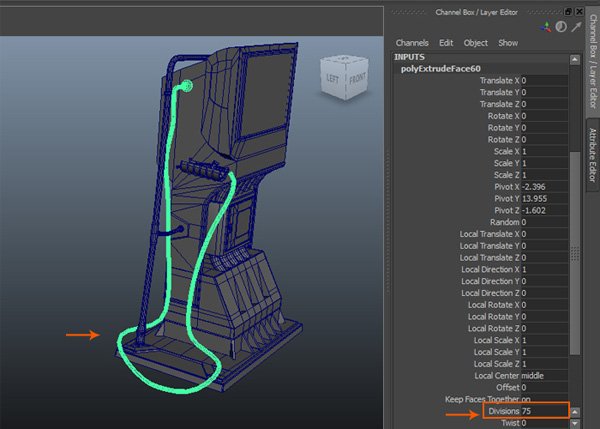Close the Channel Box / Layer Editor panel

[580, 11]
